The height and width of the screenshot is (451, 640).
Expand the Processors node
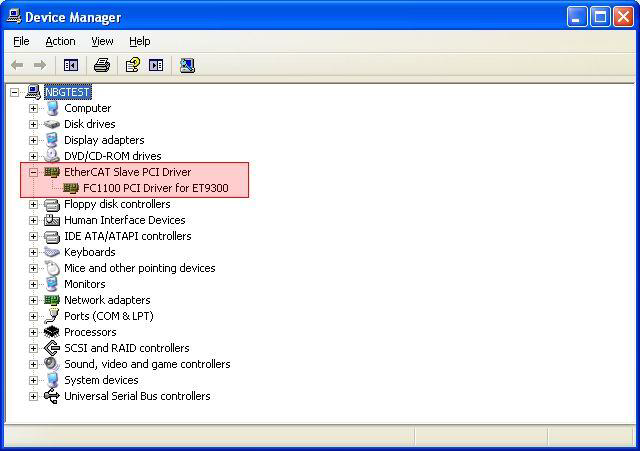point(33,332)
